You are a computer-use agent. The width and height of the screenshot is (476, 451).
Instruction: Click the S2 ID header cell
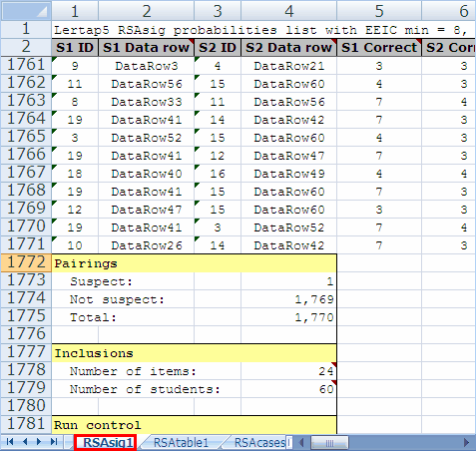(x=218, y=47)
